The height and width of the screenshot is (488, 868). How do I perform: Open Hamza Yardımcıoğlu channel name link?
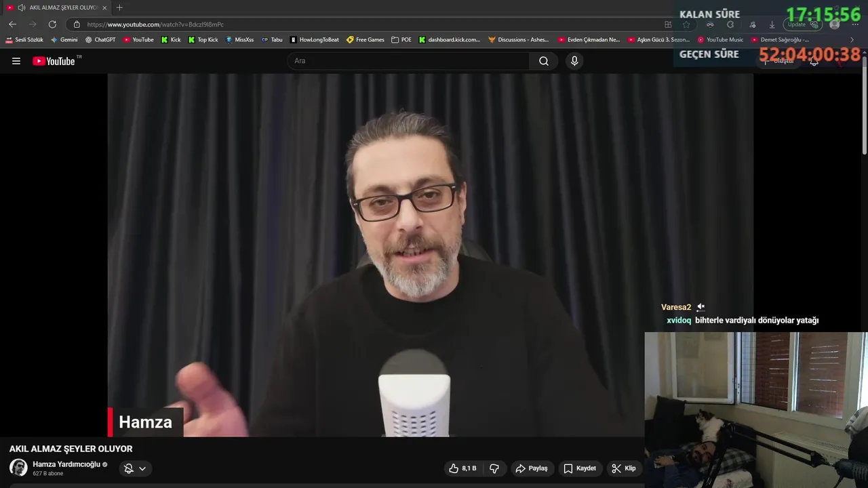pyautogui.click(x=66, y=464)
